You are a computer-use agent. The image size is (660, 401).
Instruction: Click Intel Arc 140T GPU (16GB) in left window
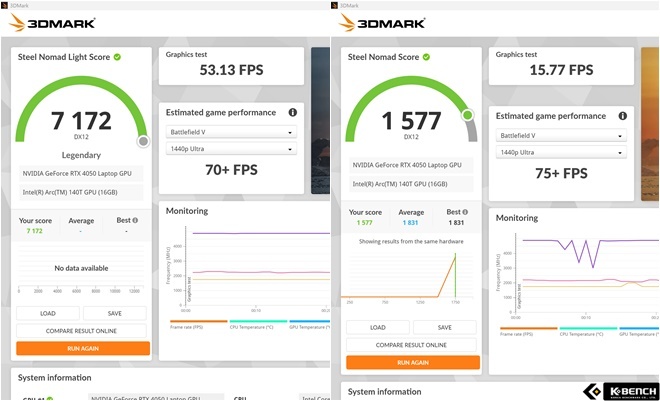tap(80, 192)
